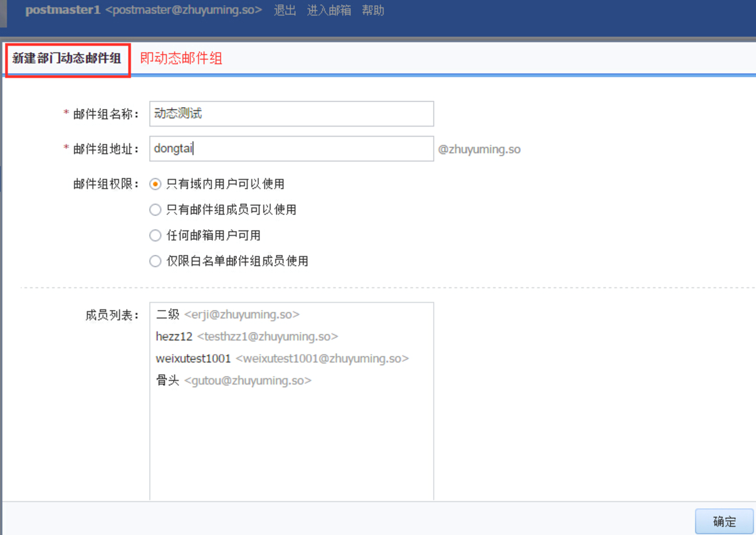Select member 二级 erji@zhuyuming.so in list
Screen dimensions: 756x535
tap(228, 314)
